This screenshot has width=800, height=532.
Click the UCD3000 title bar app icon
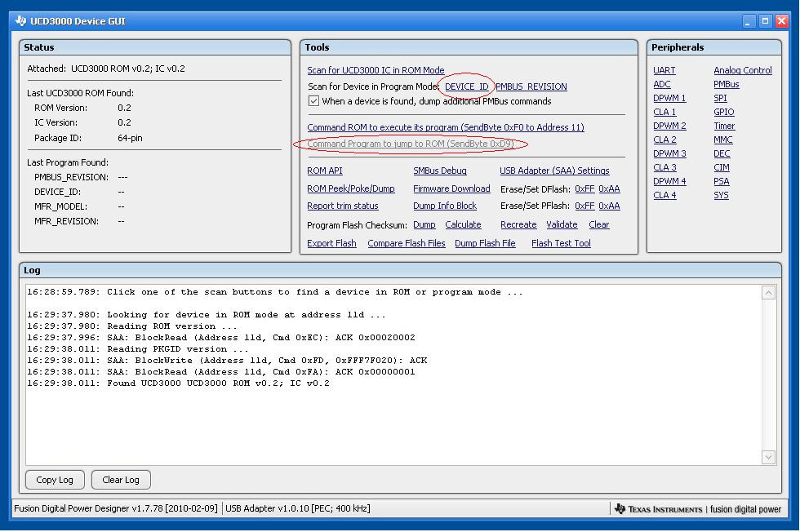[20, 21]
